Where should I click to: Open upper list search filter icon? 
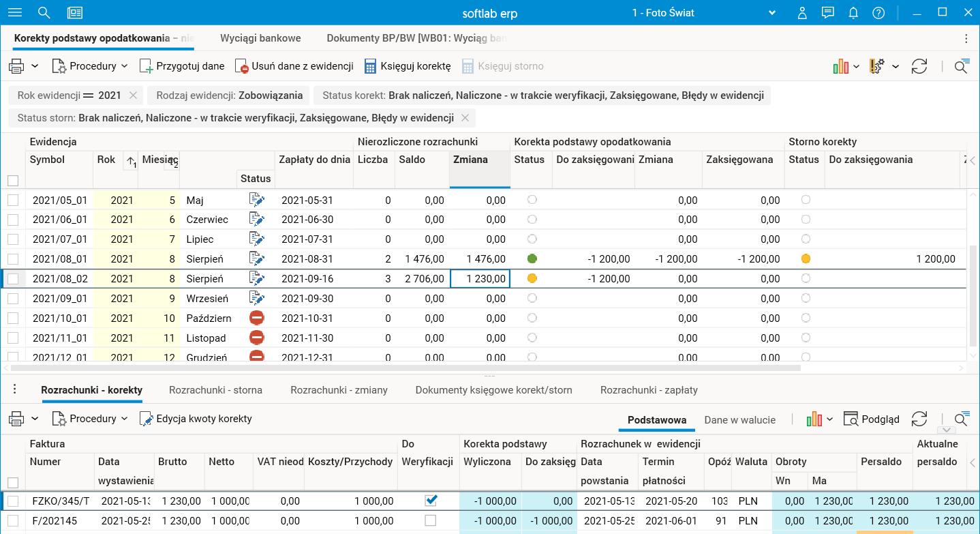click(962, 66)
